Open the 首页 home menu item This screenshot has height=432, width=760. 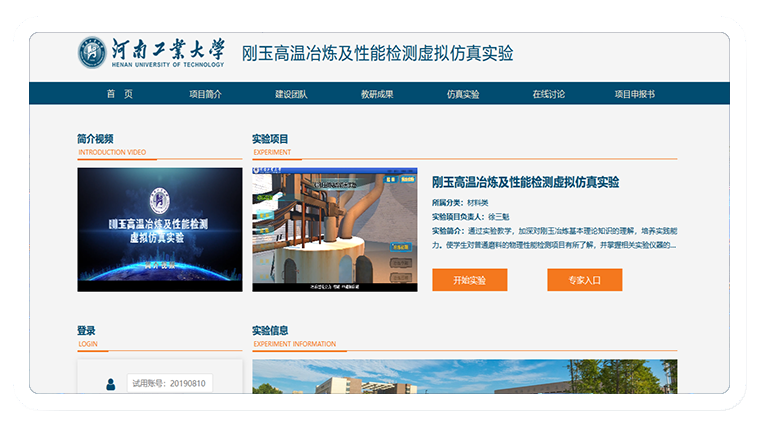[x=119, y=94]
